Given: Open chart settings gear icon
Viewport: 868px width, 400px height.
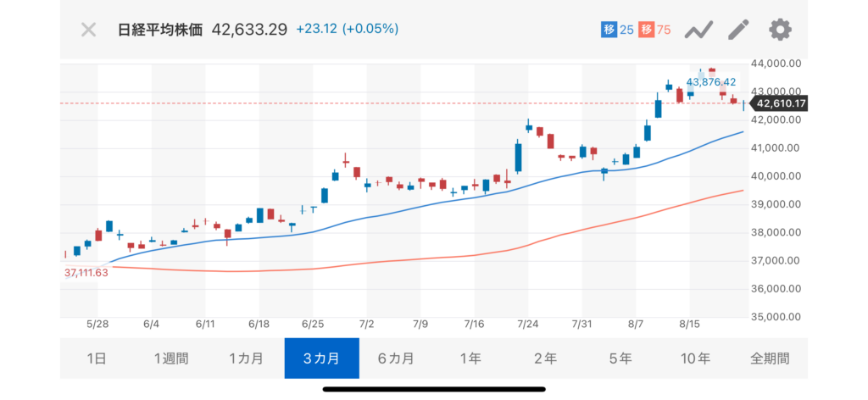Looking at the screenshot, I should pyautogui.click(x=781, y=30).
